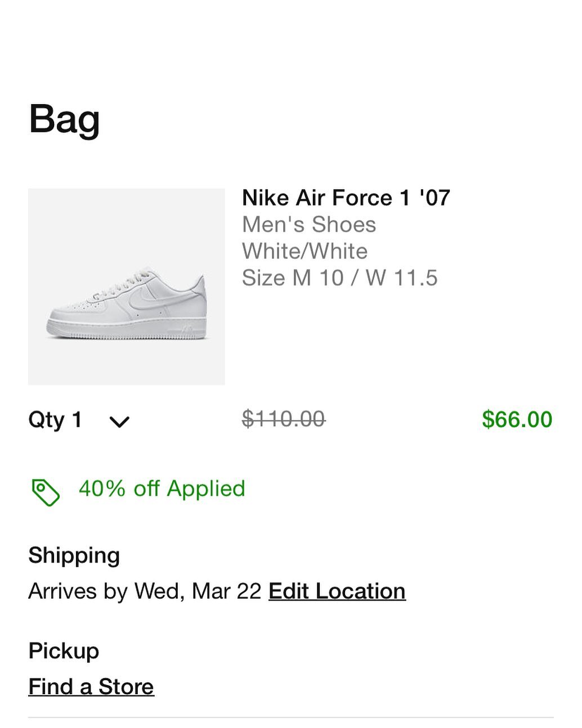Screen dimensions: 582x728
Task: Open the Qty 1 selector label
Action: tap(55, 420)
